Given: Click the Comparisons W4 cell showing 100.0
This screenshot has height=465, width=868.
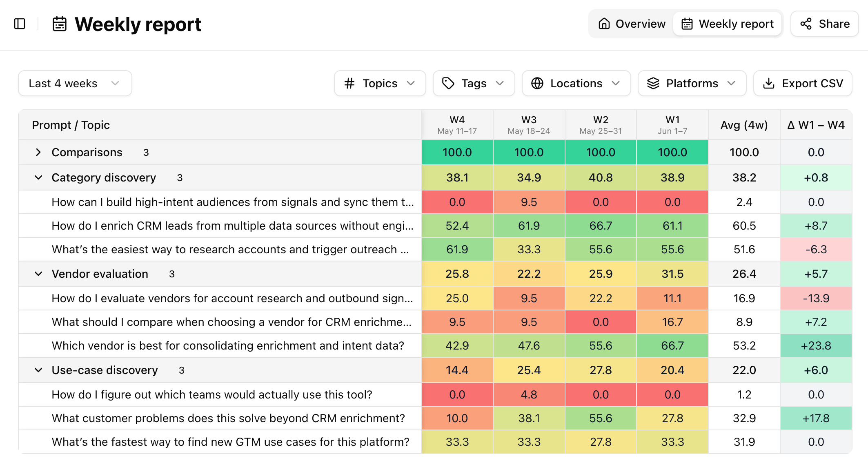Looking at the screenshot, I should coord(457,152).
